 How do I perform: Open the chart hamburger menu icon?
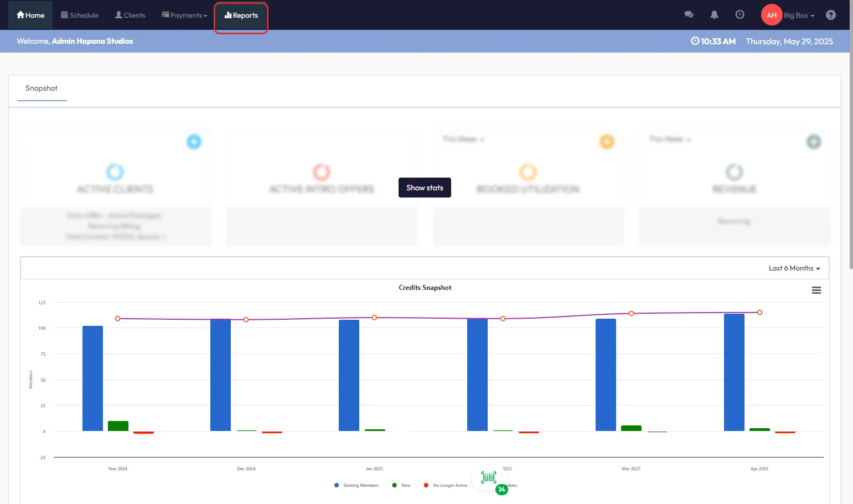point(816,290)
